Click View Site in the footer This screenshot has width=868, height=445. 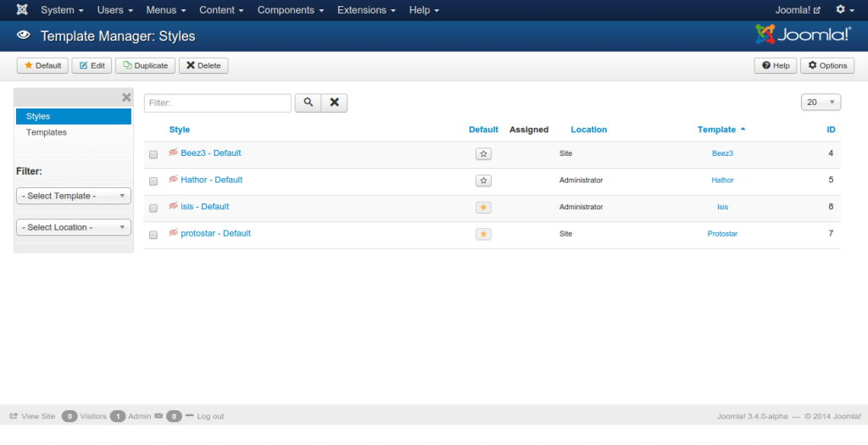33,416
